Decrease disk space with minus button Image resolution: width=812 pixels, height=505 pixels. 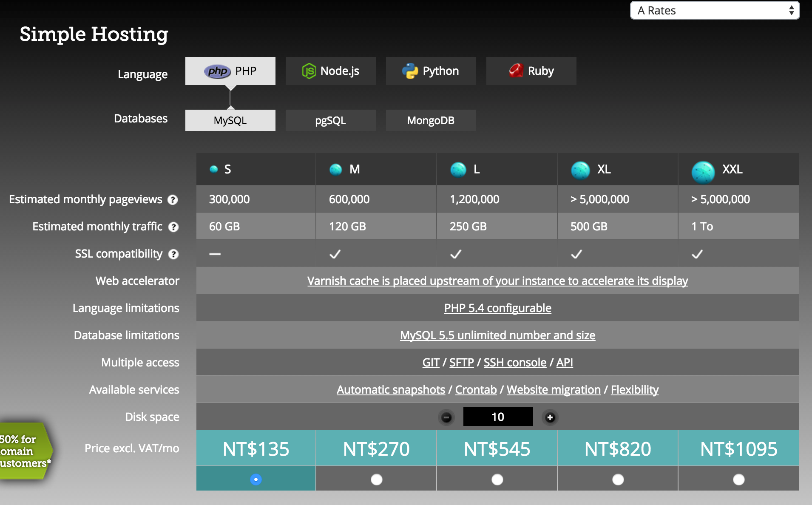coord(446,417)
